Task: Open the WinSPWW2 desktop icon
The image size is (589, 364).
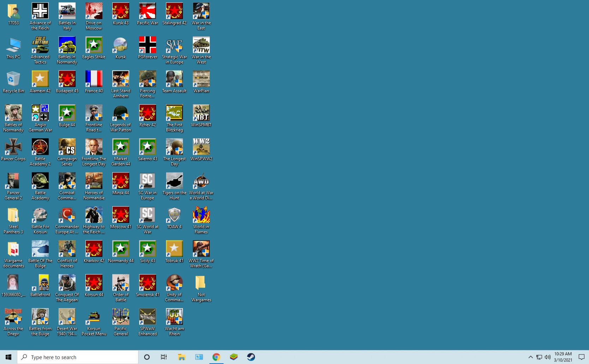Action: [201, 147]
